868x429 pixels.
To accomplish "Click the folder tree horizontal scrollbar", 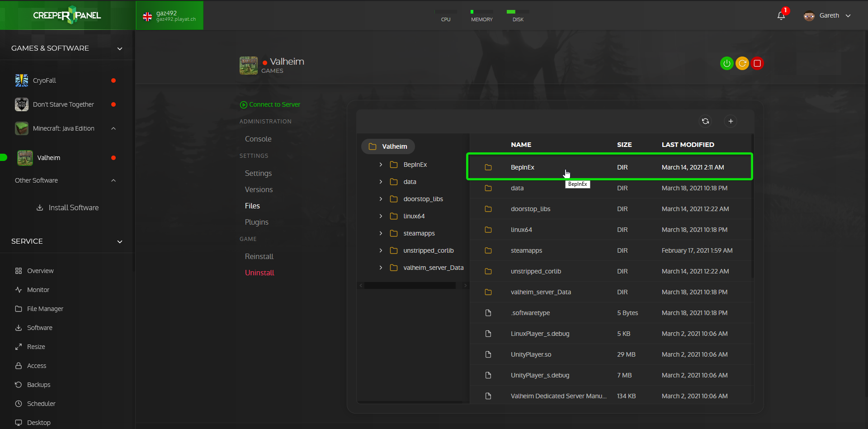I will pyautogui.click(x=410, y=286).
